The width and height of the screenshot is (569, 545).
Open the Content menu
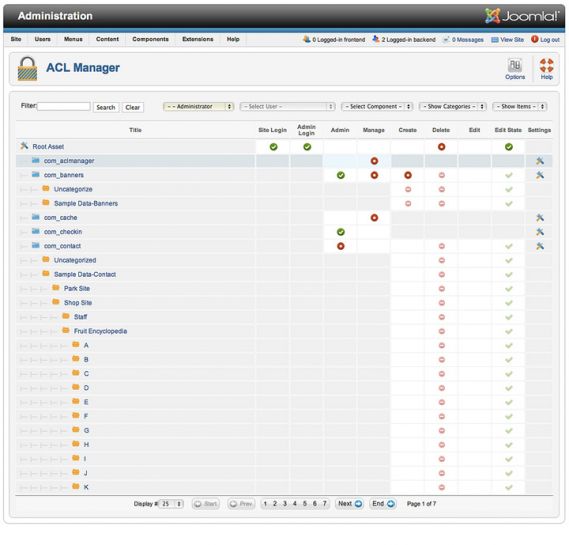click(x=107, y=39)
